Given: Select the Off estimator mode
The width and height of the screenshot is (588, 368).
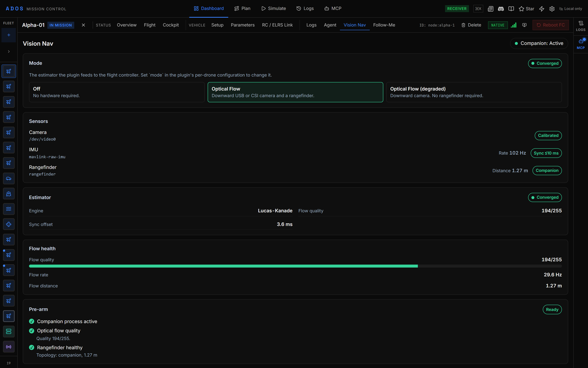Looking at the screenshot, I should pyautogui.click(x=117, y=92).
